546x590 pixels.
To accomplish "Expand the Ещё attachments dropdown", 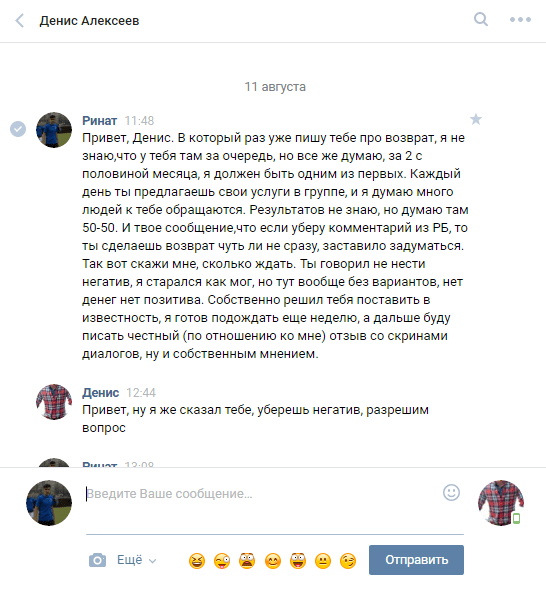I will pyautogui.click(x=136, y=560).
